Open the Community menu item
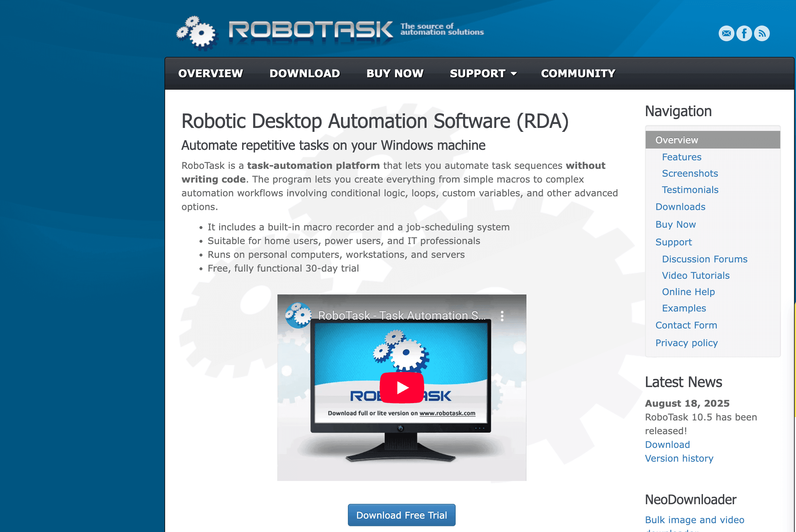796x532 pixels. [578, 74]
